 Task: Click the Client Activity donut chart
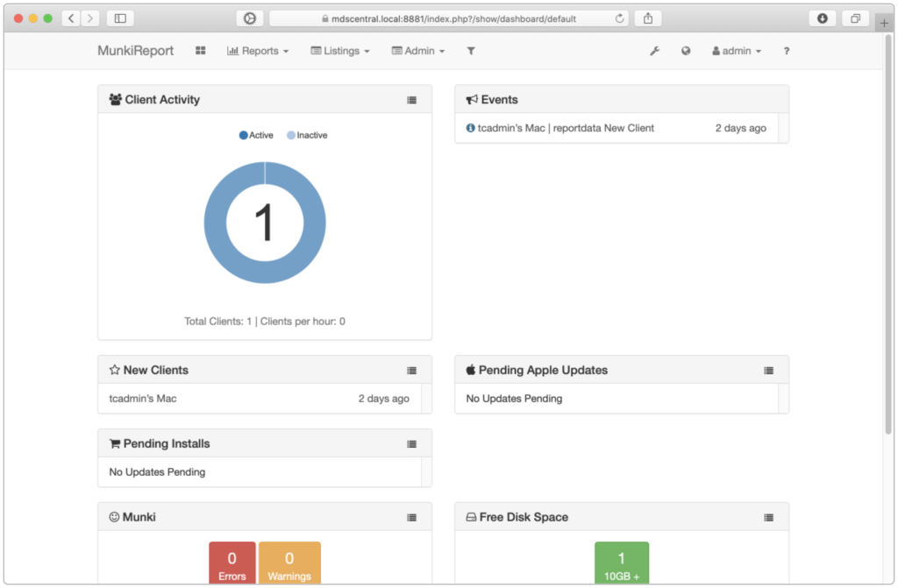click(265, 223)
